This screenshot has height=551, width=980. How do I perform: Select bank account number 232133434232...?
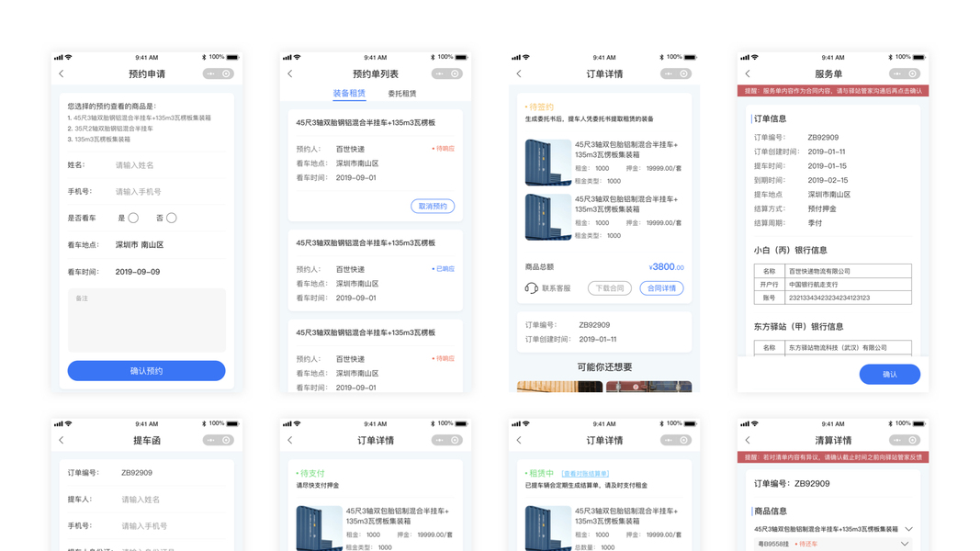coord(828,298)
